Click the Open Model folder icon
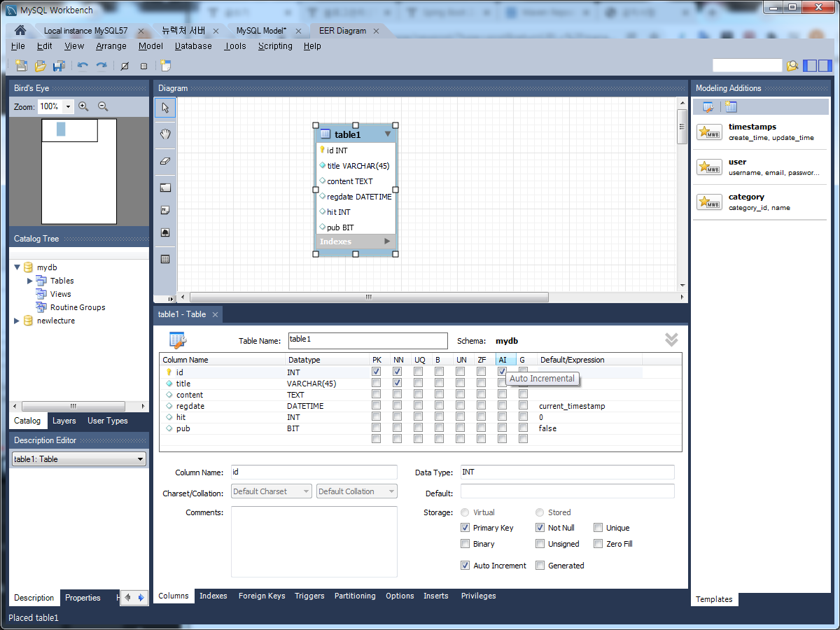 pyautogui.click(x=40, y=66)
